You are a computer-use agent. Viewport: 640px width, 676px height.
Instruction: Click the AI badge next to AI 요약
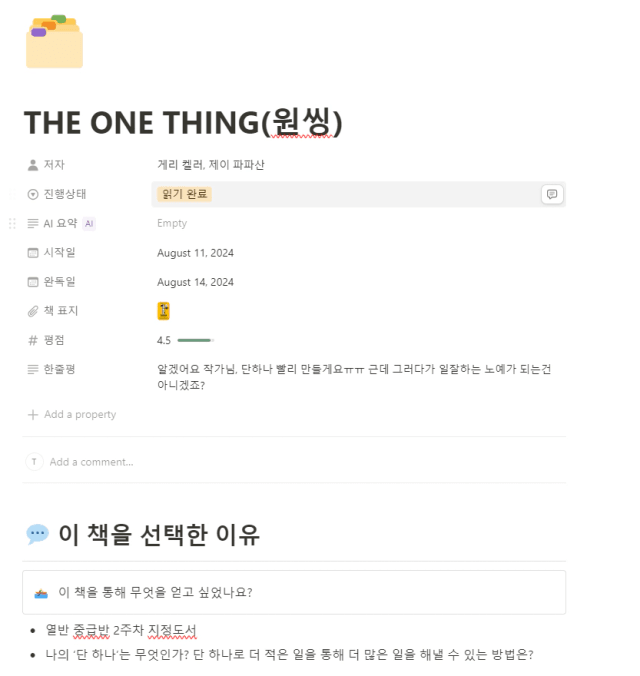pyautogui.click(x=89, y=223)
